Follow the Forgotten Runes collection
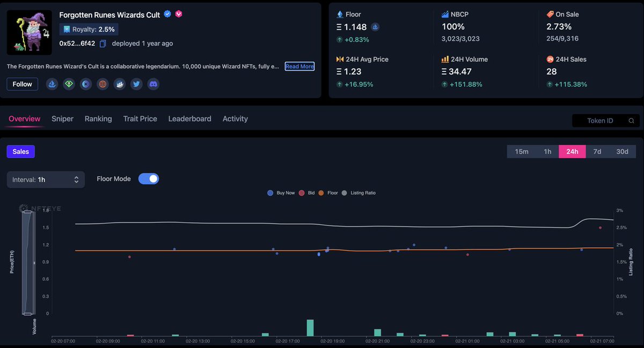 coord(23,84)
